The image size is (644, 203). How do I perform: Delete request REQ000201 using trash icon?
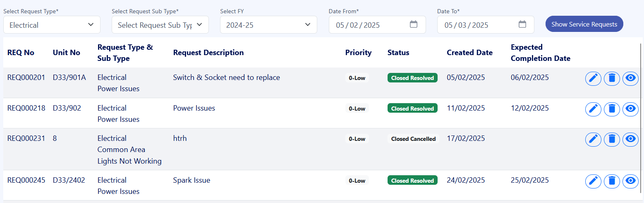click(612, 78)
